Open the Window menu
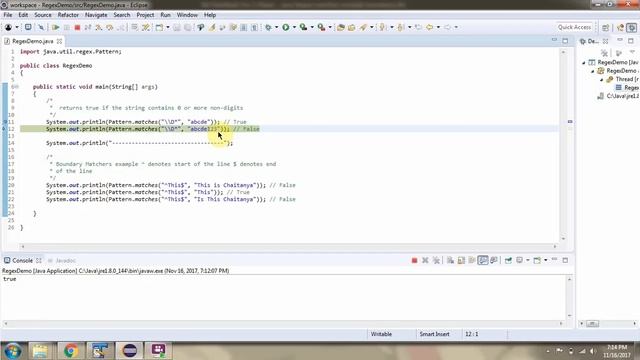 187,15
